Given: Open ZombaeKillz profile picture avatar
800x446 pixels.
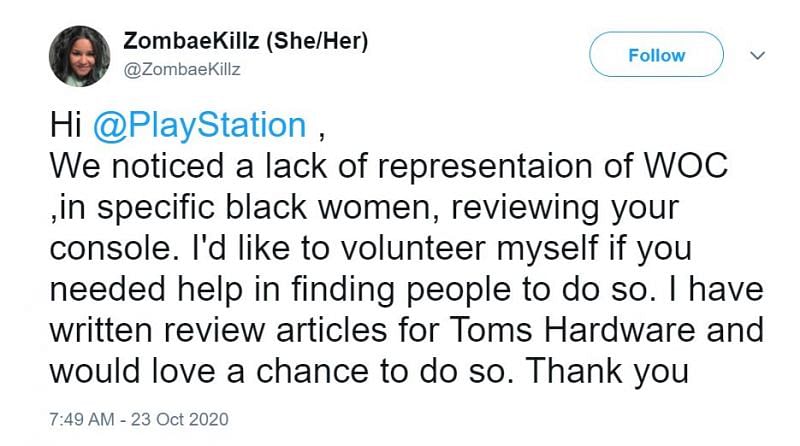Looking at the screenshot, I should (x=79, y=56).
